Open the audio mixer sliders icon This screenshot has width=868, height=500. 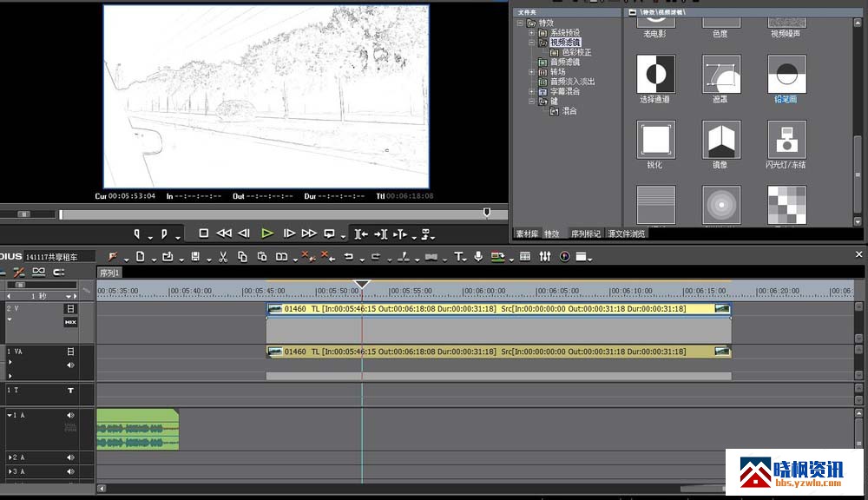[x=545, y=256]
